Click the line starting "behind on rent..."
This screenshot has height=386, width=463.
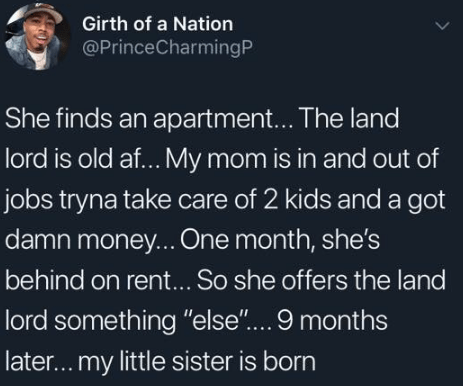pos(225,280)
